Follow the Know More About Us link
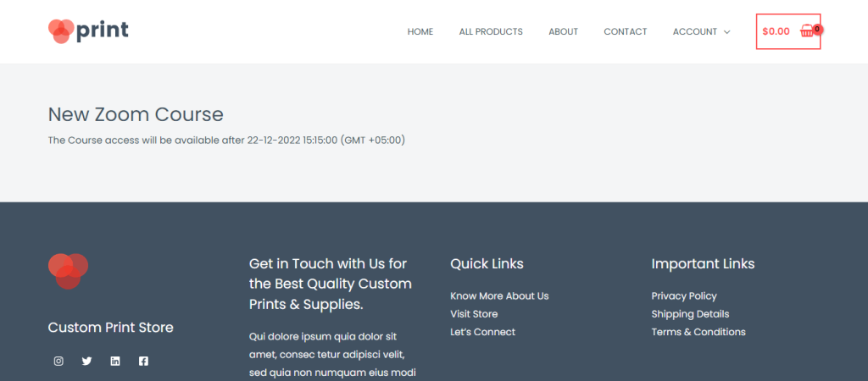 pos(499,295)
